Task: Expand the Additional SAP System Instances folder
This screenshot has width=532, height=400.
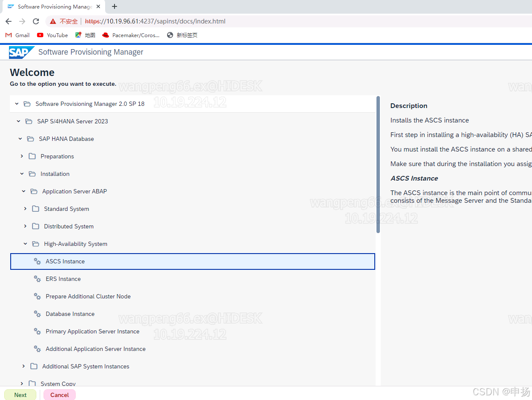Action: click(x=24, y=366)
